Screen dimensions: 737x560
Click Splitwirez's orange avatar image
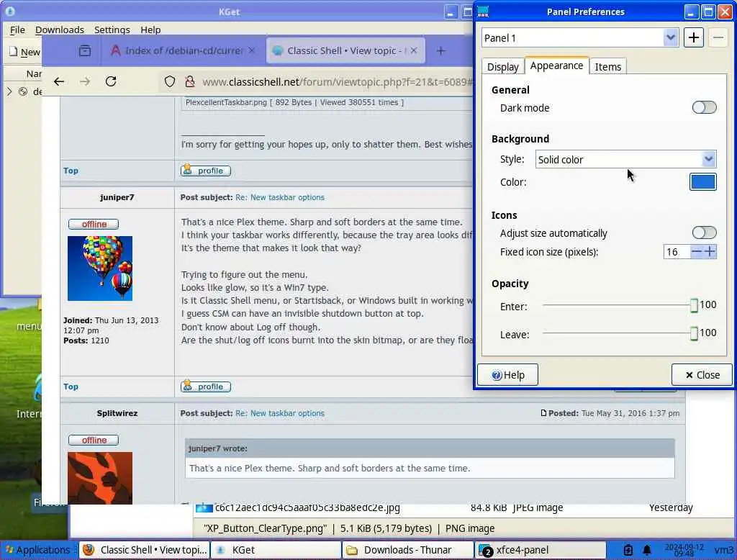pos(100,478)
